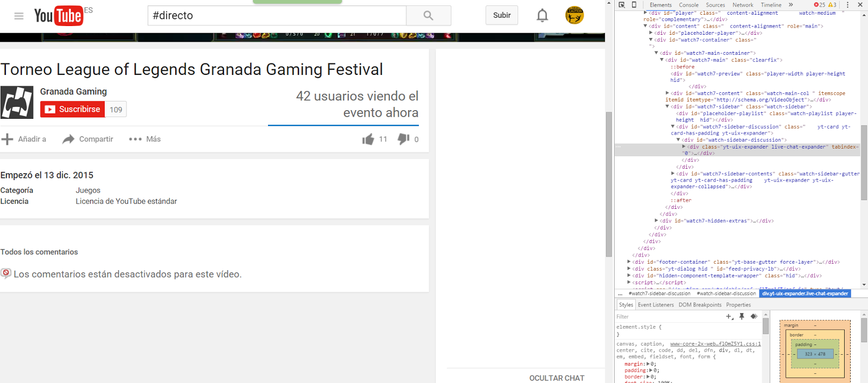Click the Subir upload button

502,15
